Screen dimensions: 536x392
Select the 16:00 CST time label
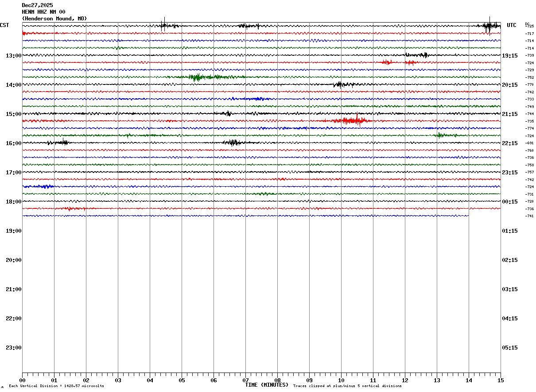tap(14, 143)
